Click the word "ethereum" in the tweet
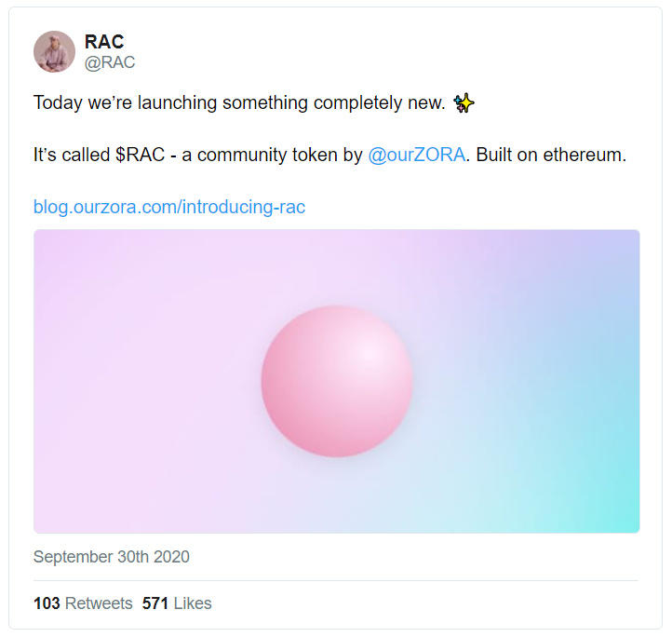This screenshot has height=637, width=672. coord(585,155)
